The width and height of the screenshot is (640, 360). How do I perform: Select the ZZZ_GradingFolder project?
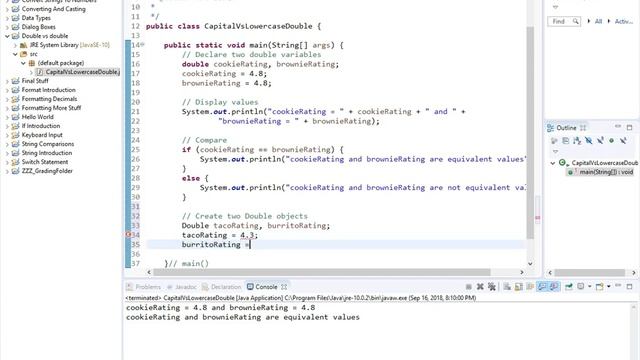pos(47,171)
